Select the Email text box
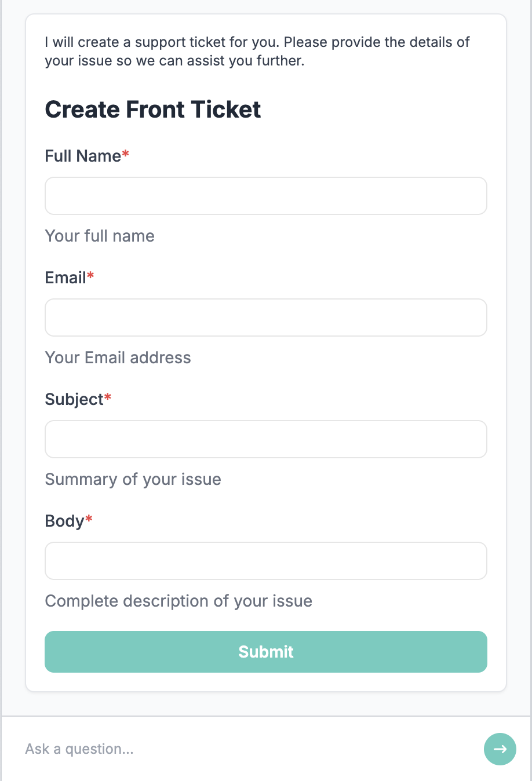The height and width of the screenshot is (781, 532). 265,317
